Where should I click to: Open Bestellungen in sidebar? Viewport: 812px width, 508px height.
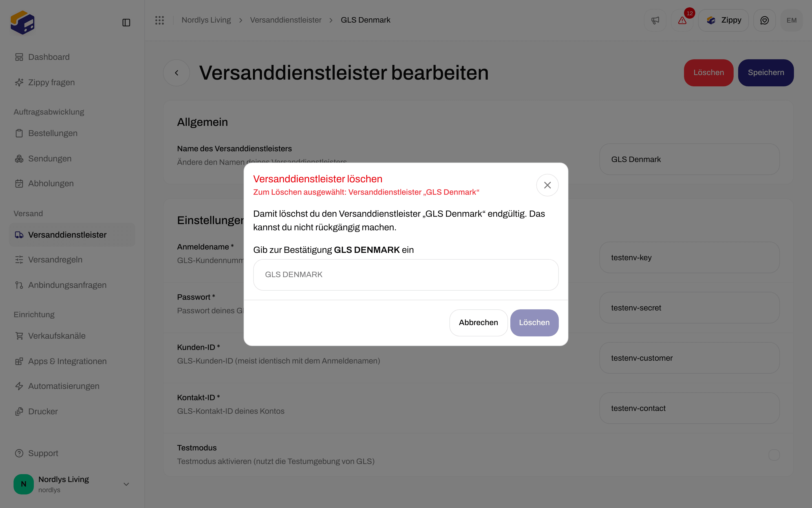(72, 133)
